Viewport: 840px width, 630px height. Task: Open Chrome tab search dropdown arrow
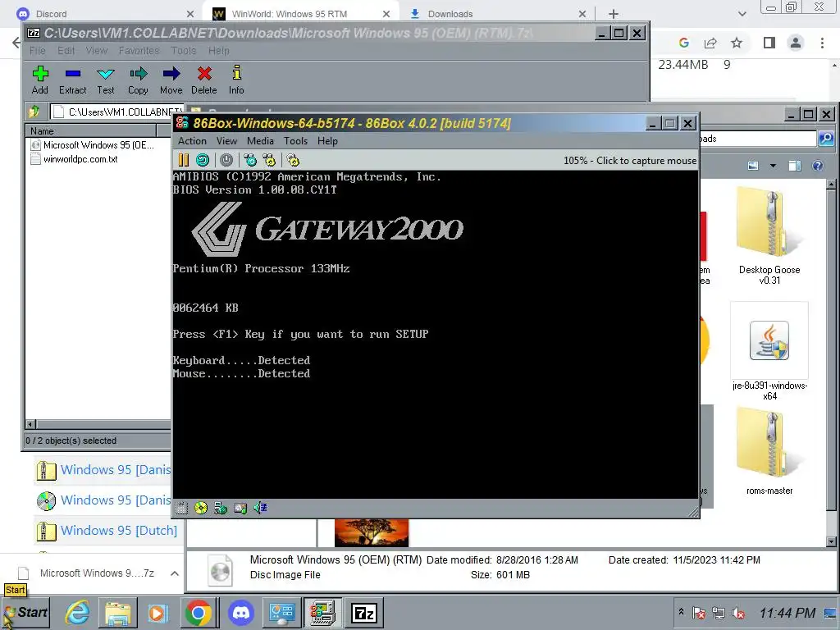742,14
